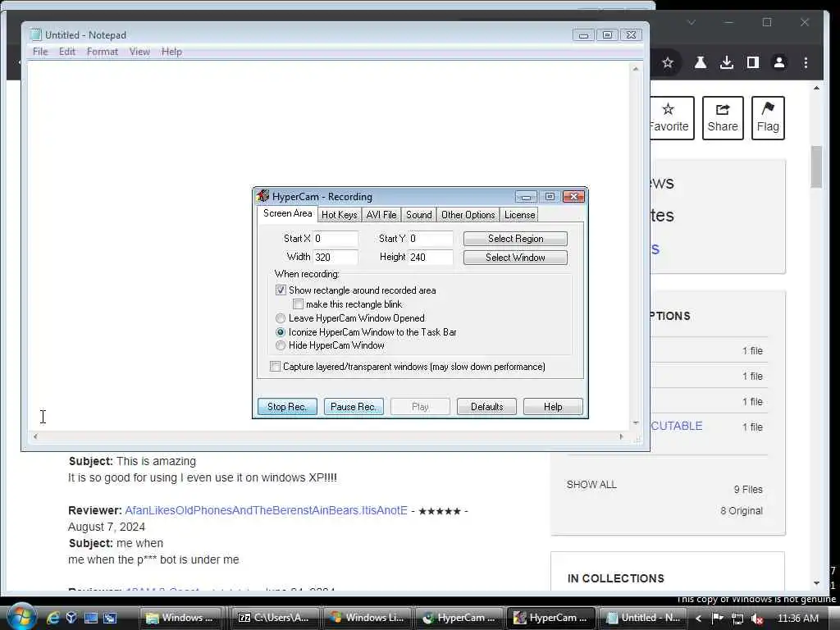This screenshot has width=840, height=630.
Task: Click Notepad vertical scrollbar up arrow
Action: [636, 69]
